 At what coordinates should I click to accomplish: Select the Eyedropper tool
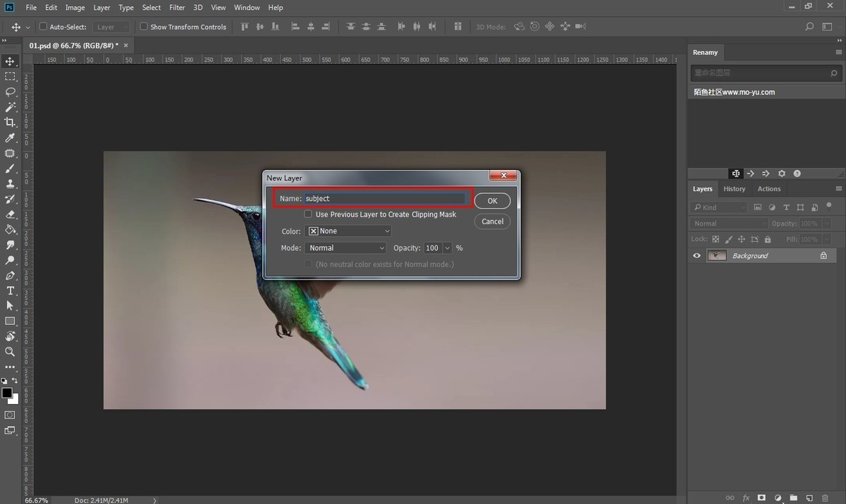point(11,137)
